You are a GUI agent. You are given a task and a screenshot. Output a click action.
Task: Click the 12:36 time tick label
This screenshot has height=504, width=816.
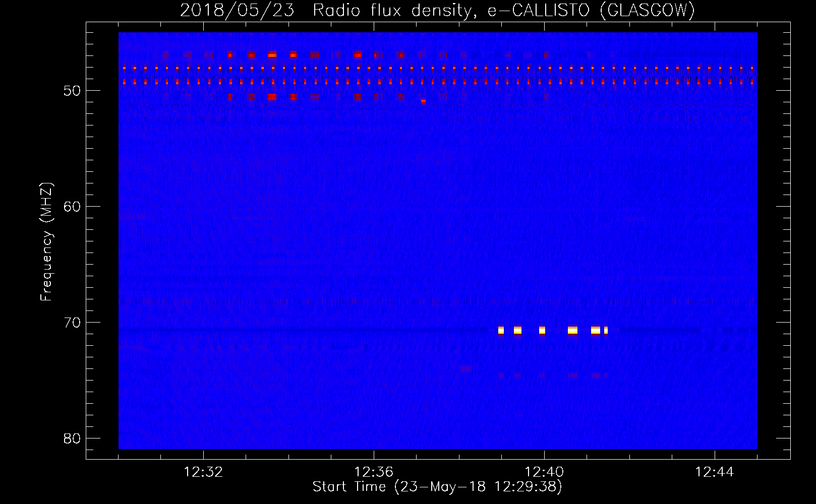[x=374, y=472]
